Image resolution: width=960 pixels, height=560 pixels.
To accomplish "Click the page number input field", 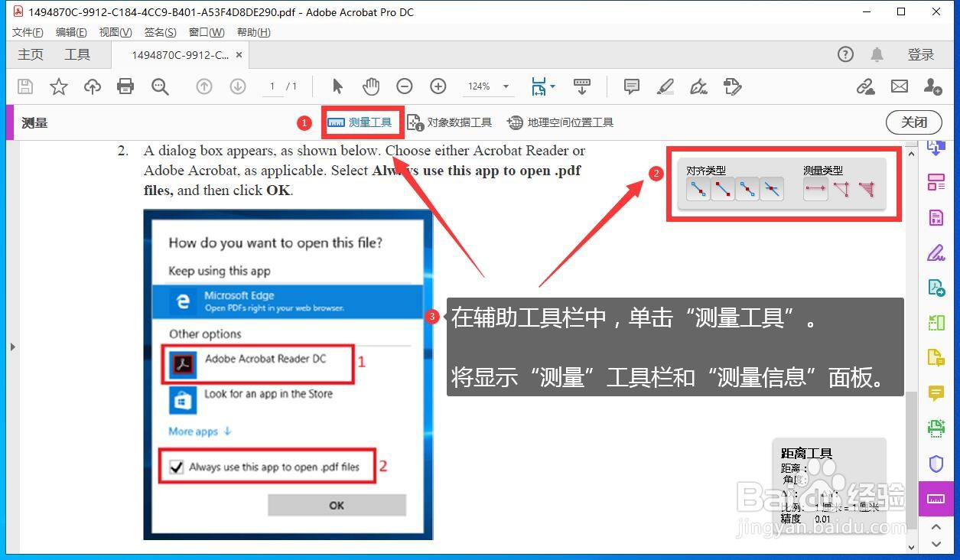I will pos(272,86).
